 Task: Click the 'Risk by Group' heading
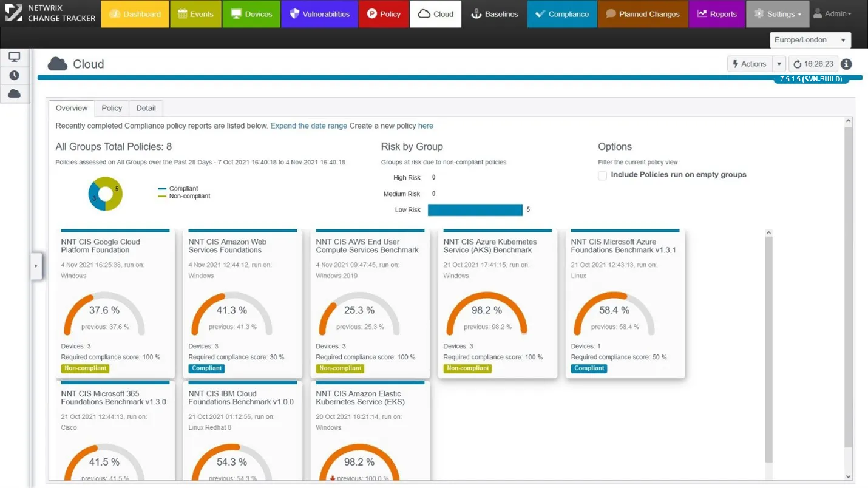(412, 147)
